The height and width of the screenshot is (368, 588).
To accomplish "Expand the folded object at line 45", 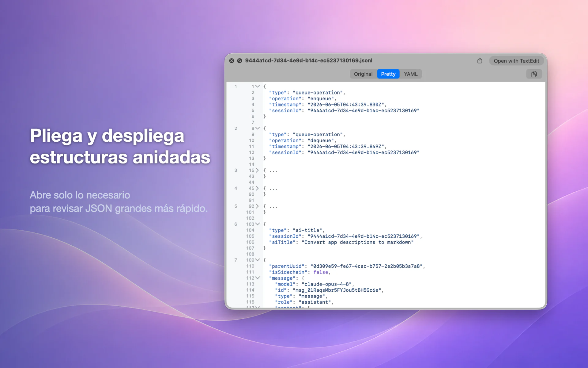I will pyautogui.click(x=257, y=188).
